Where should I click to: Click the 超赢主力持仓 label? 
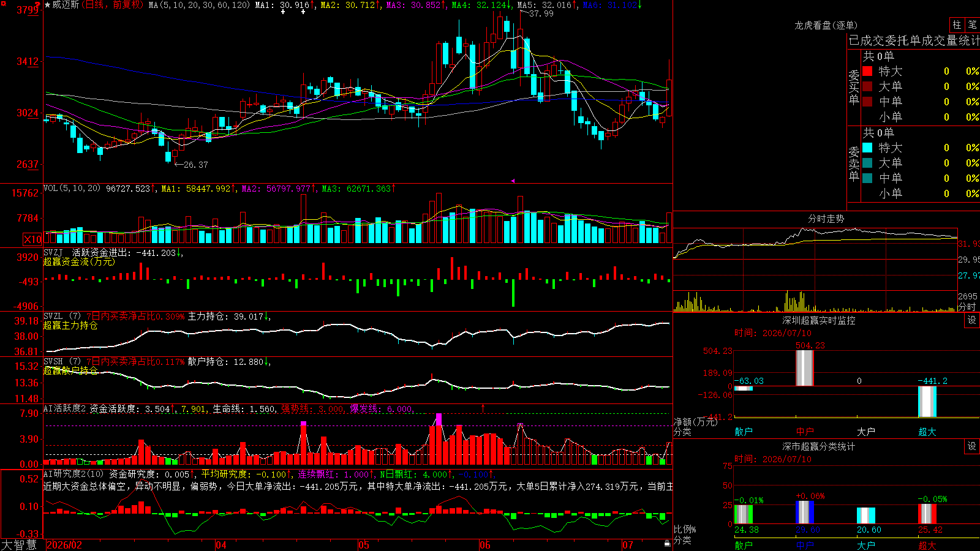(70, 325)
